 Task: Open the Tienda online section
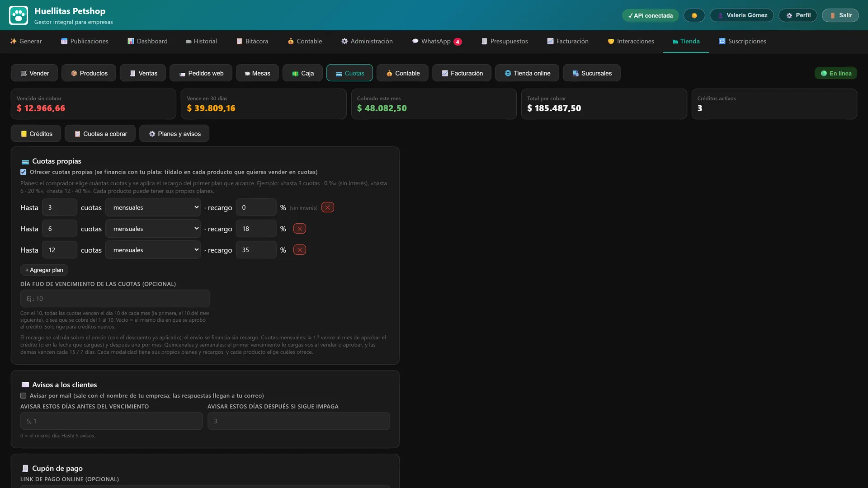(527, 73)
